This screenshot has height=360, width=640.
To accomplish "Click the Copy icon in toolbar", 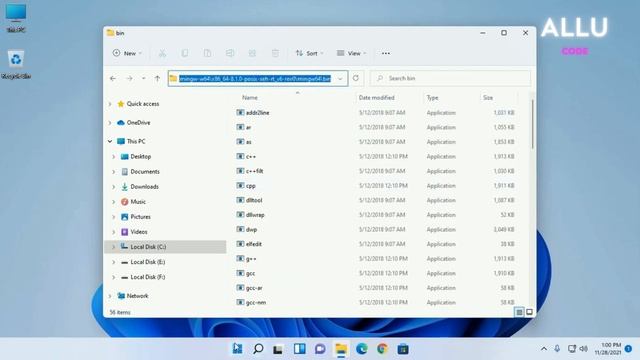I will pos(185,53).
